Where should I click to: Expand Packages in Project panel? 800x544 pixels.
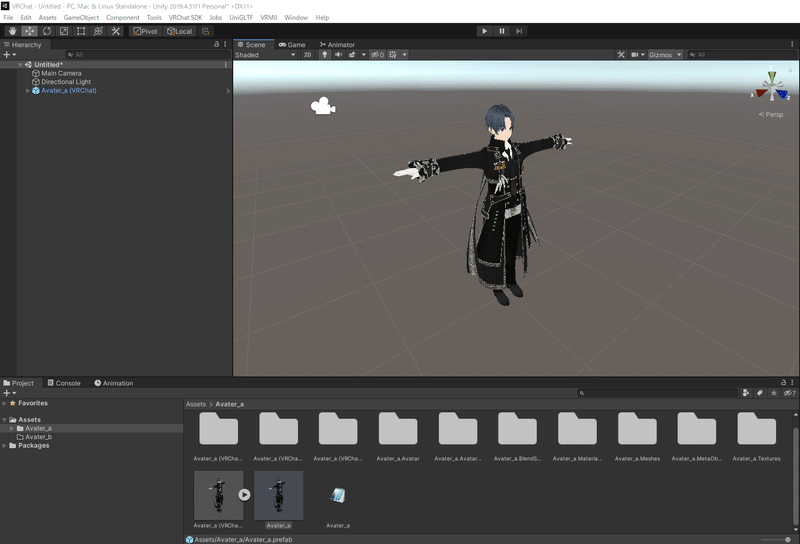point(5,446)
